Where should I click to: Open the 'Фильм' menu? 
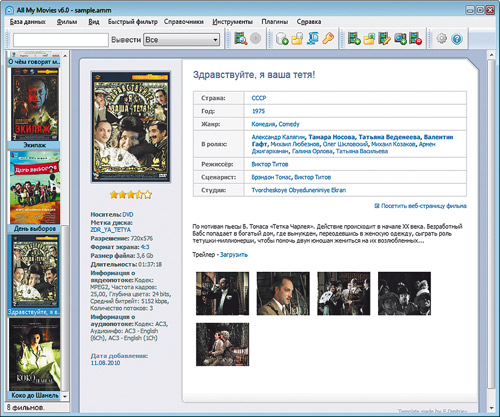point(67,22)
